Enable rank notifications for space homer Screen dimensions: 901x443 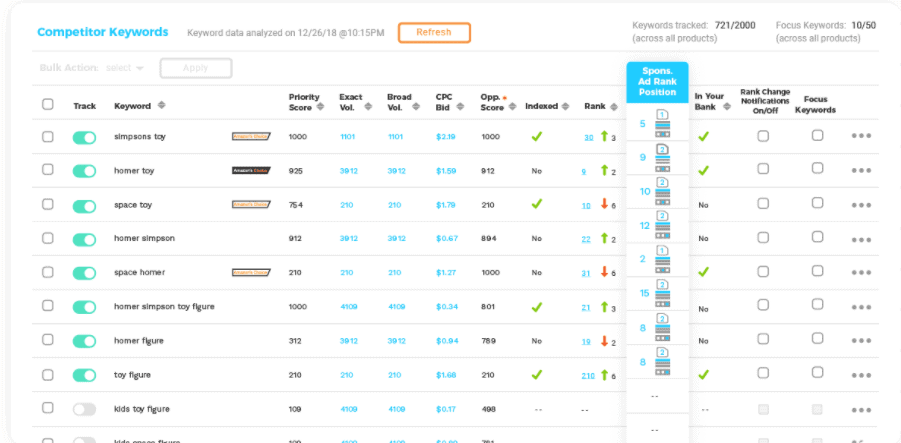tap(763, 271)
